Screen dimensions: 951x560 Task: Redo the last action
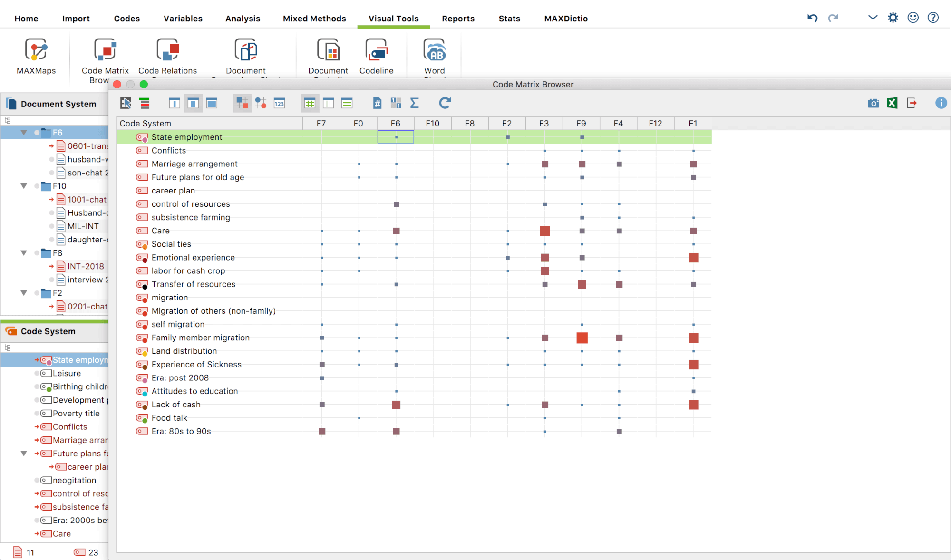[x=833, y=18]
